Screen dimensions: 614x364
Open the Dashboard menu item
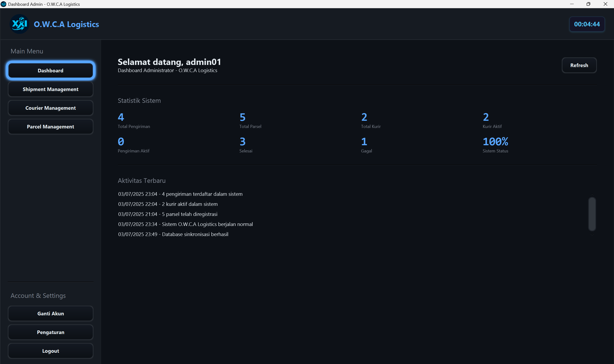click(51, 71)
